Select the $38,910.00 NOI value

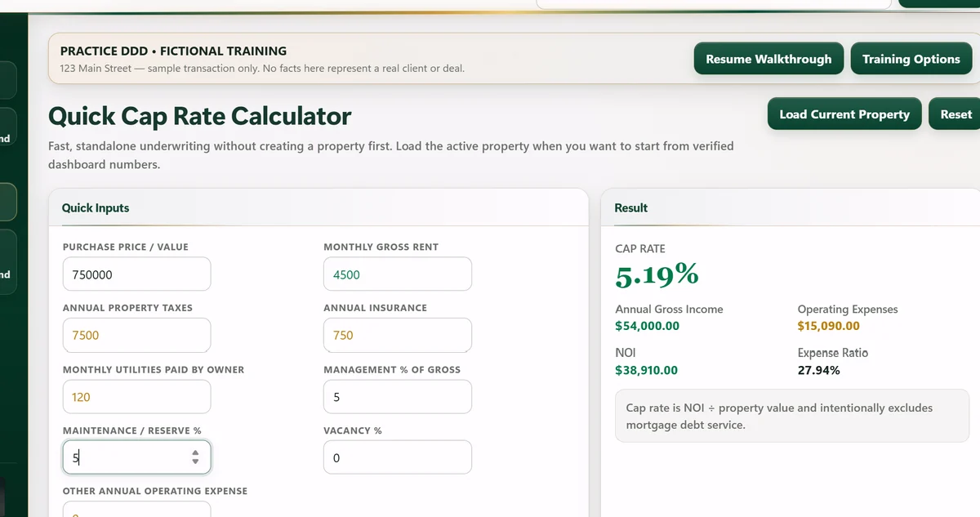646,370
